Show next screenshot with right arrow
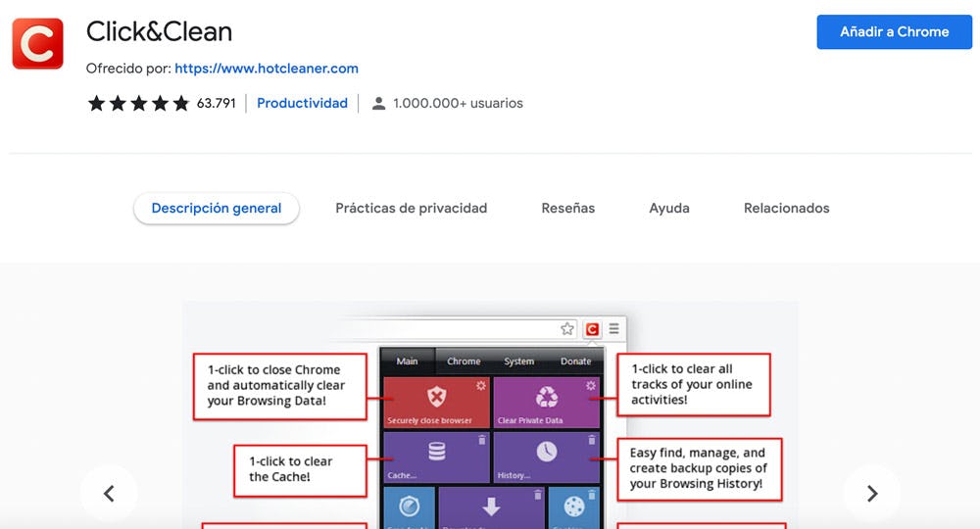 (x=872, y=494)
